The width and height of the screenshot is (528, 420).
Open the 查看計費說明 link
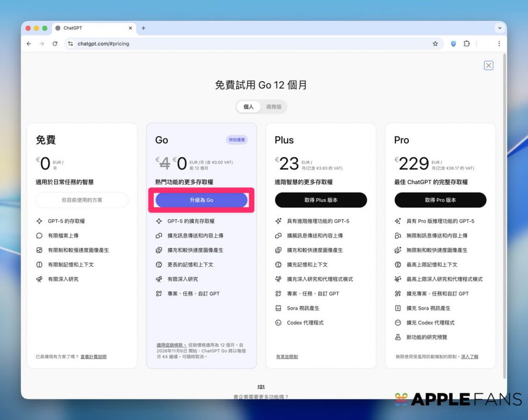(x=93, y=357)
